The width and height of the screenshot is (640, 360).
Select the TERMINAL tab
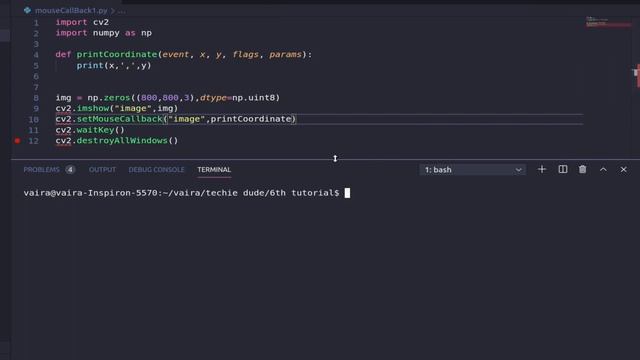pos(214,169)
